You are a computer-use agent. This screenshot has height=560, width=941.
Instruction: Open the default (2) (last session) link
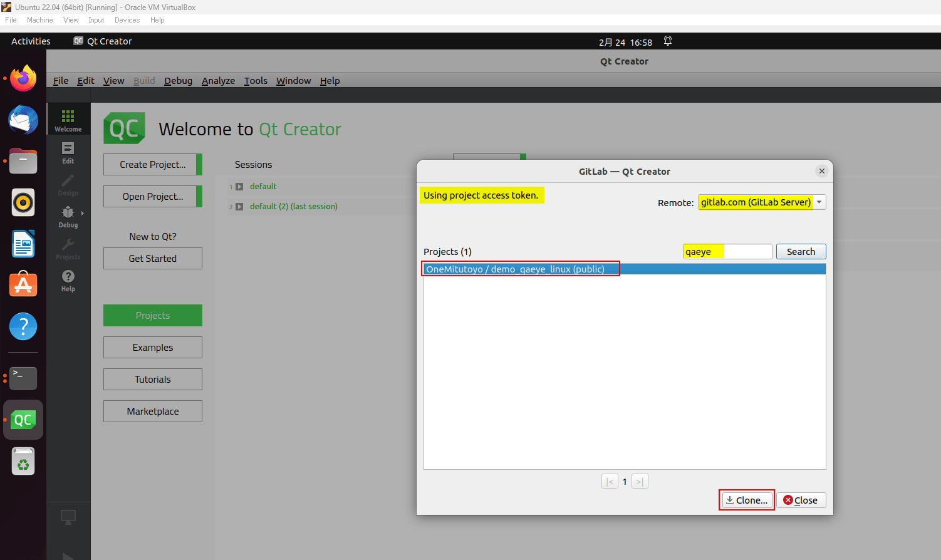[293, 207]
